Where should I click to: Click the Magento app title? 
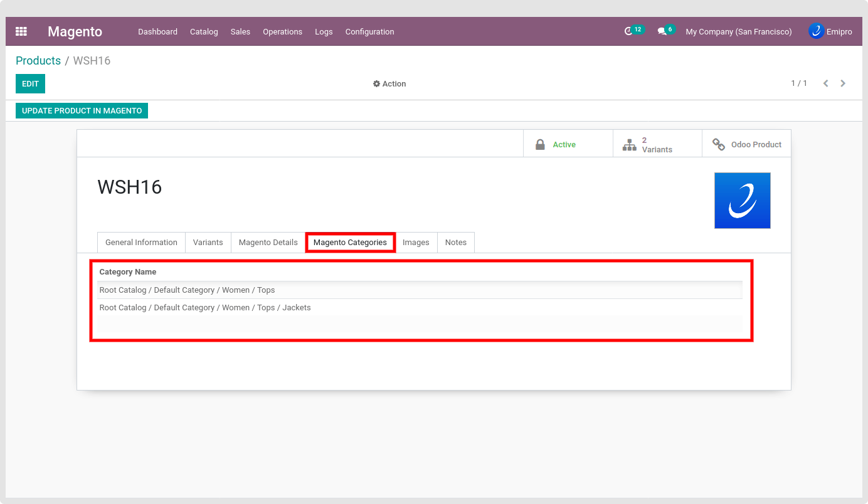pos(75,31)
